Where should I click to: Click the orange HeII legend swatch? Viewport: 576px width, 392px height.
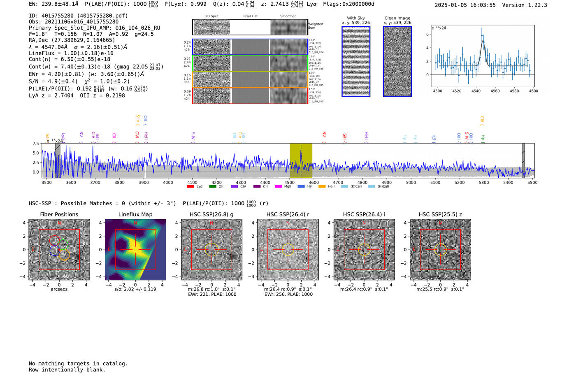coord(322,187)
